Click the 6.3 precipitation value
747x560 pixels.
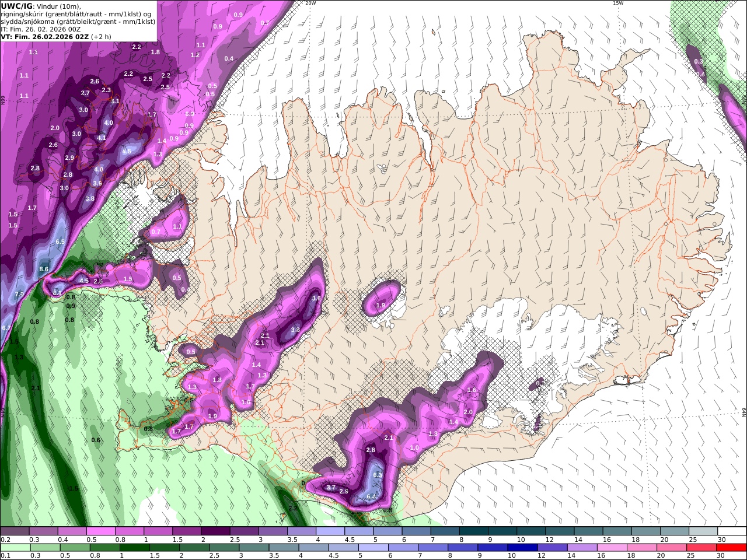pos(378,475)
